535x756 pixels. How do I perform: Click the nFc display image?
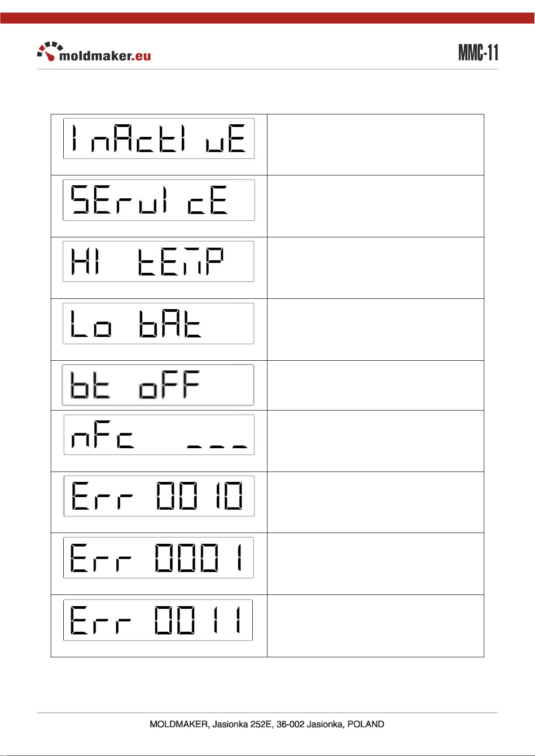(x=159, y=435)
